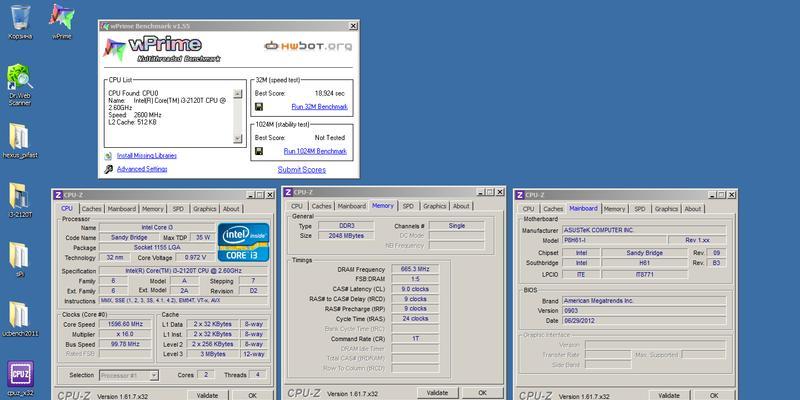This screenshot has height=400, width=800.
Task: Switch to Memory tab in the leftmost CPU-Z window
Action: pos(153,209)
